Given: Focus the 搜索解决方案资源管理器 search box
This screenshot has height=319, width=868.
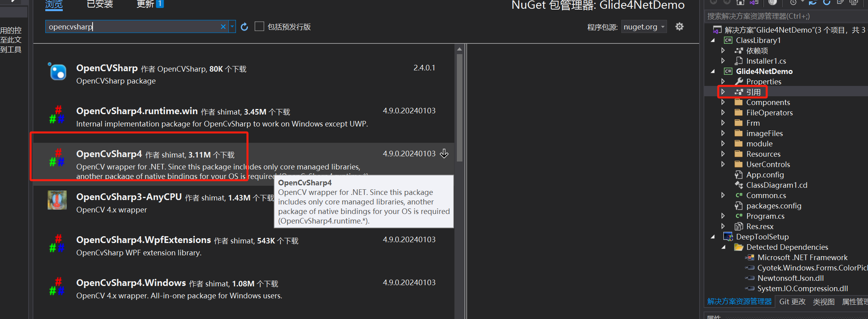Looking at the screenshot, I should pyautogui.click(x=787, y=16).
